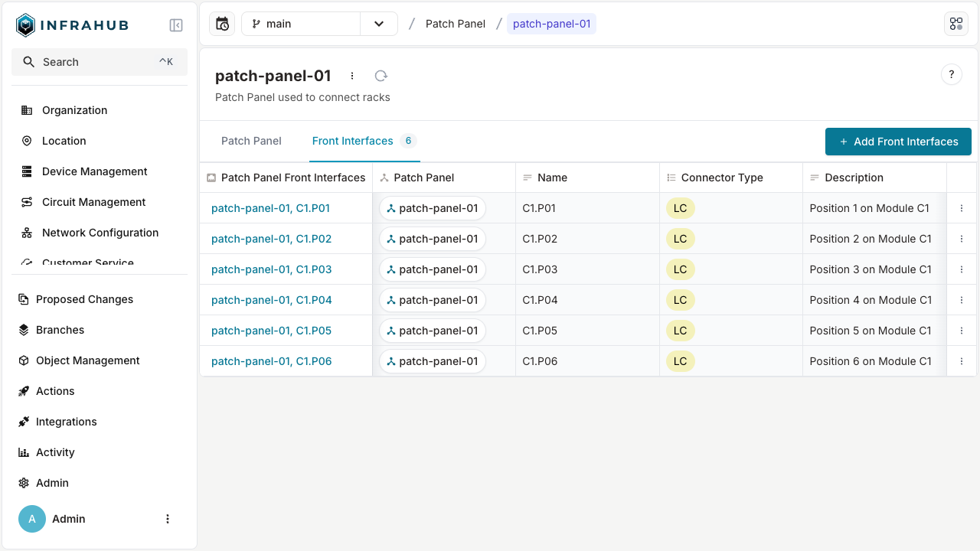Focus the Search field
The width and height of the screenshot is (980, 551).
point(100,62)
